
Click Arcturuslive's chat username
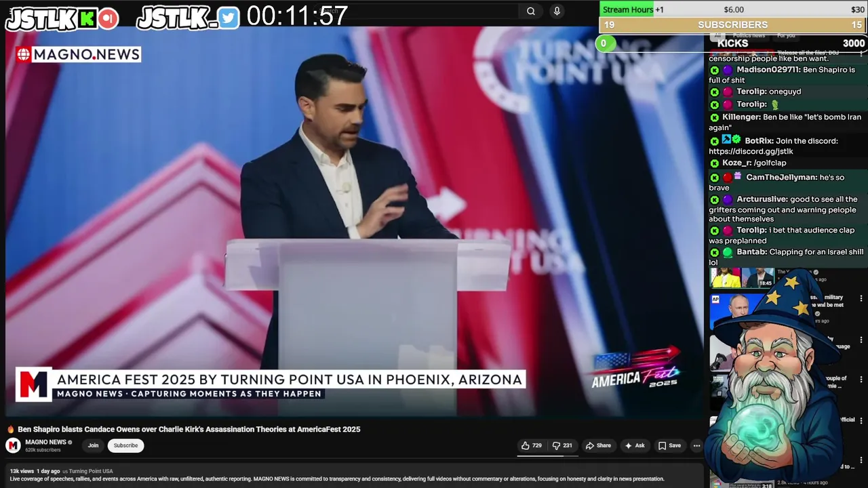click(x=762, y=199)
